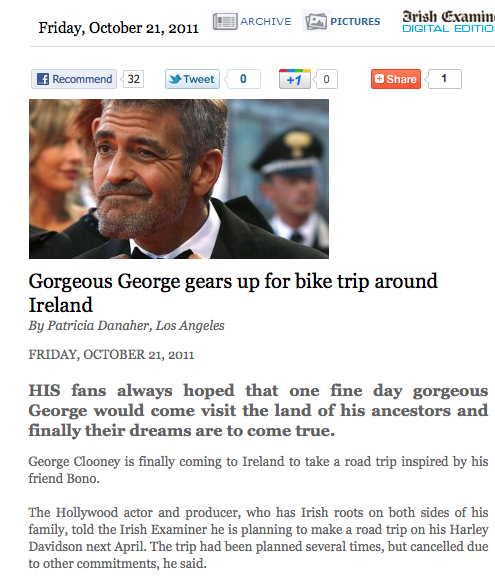Click the Google +1 count bubble
The height and width of the screenshot is (579, 495).
[326, 79]
